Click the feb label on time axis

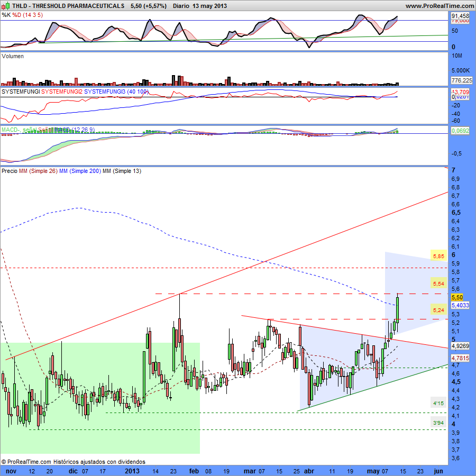click(194, 471)
